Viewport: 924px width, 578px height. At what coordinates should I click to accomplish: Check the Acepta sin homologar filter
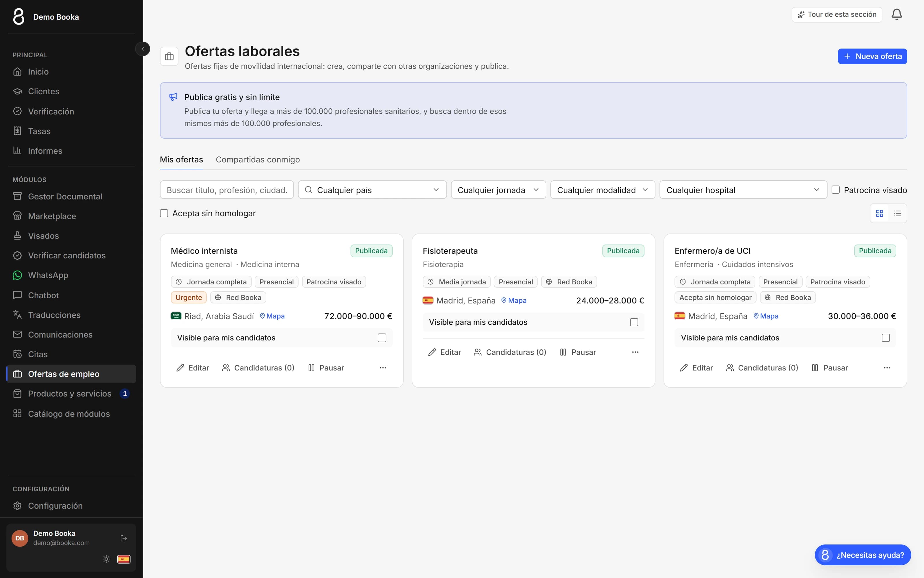pos(164,213)
